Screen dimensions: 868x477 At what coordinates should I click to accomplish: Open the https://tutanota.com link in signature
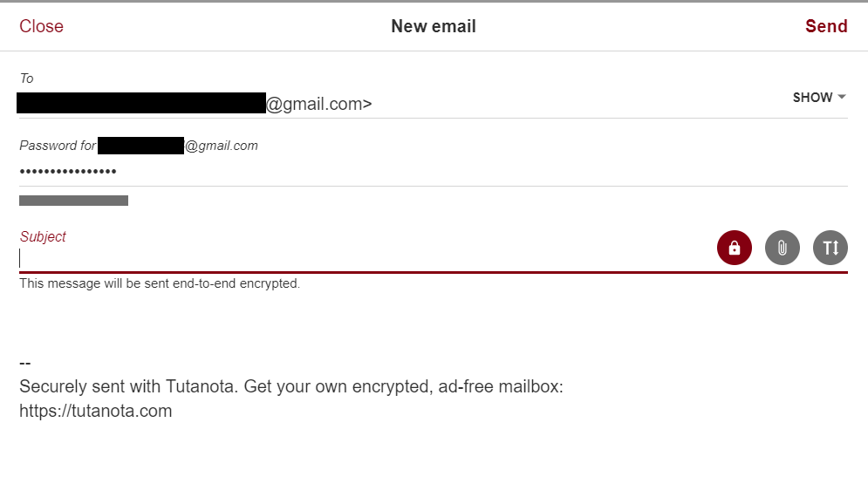(96, 411)
